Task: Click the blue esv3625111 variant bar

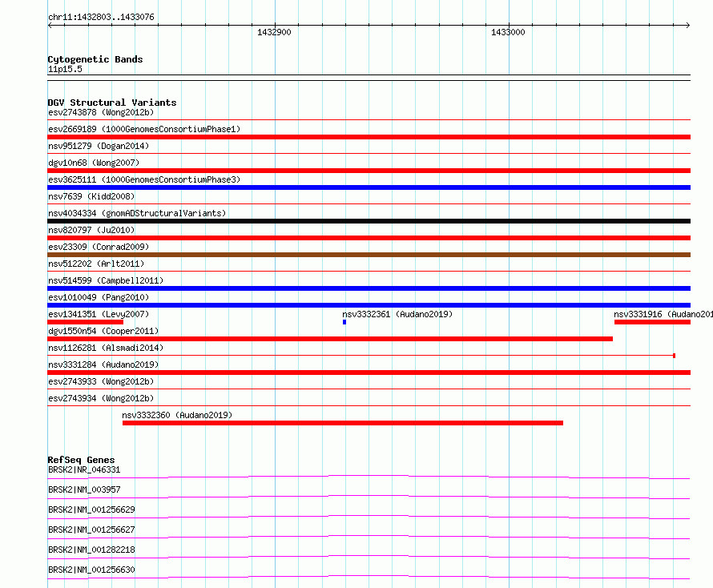Action: (x=369, y=187)
